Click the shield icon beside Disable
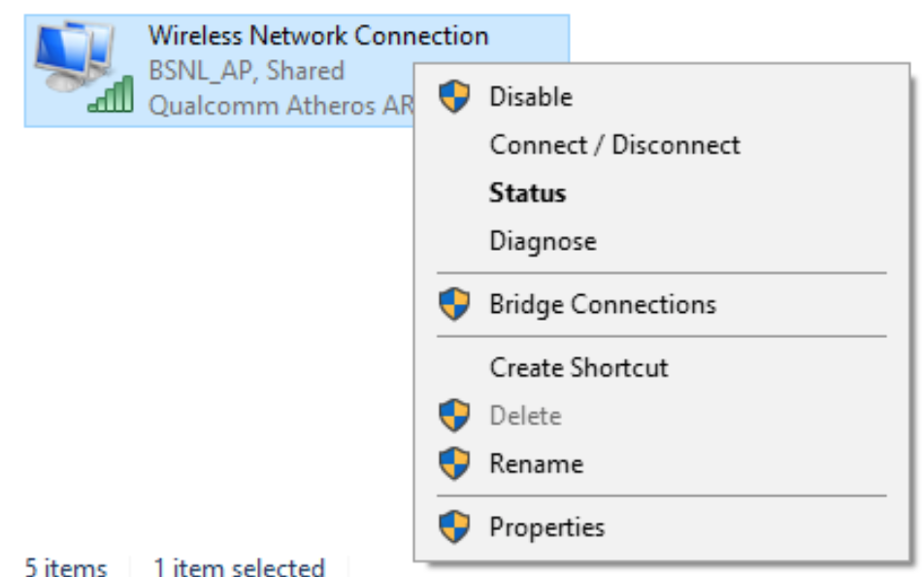This screenshot has height=577, width=924. click(x=454, y=96)
